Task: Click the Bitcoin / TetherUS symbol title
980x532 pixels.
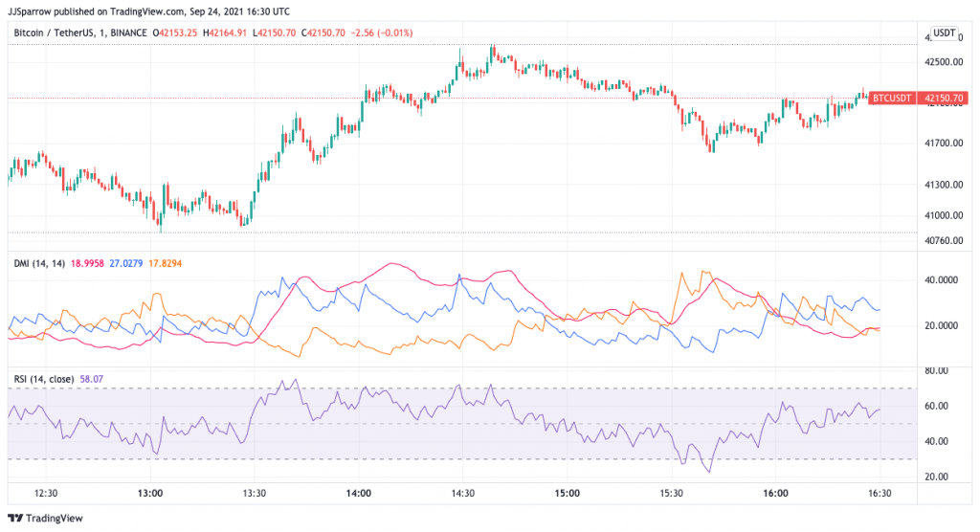Action: [x=55, y=33]
